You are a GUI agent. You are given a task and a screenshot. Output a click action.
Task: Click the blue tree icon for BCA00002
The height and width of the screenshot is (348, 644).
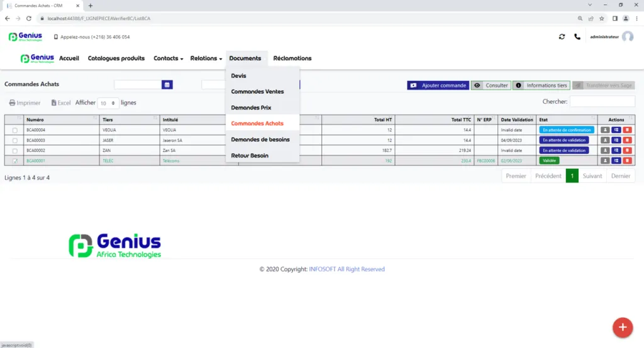(616, 150)
